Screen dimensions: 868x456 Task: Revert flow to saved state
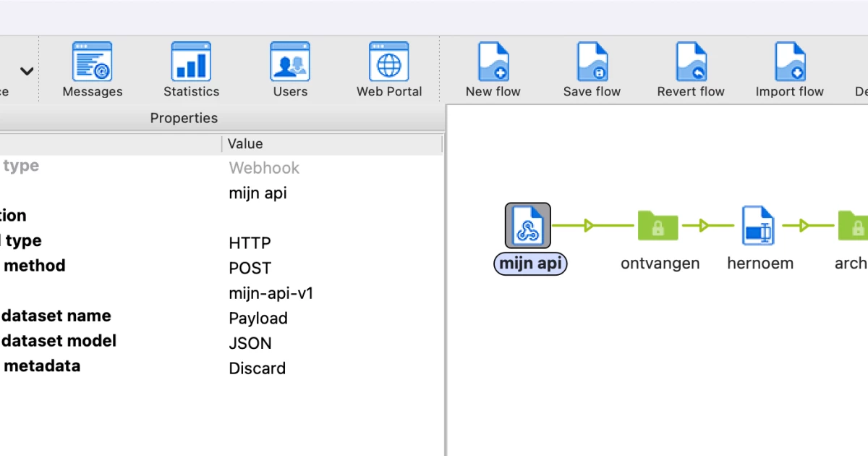(x=691, y=69)
